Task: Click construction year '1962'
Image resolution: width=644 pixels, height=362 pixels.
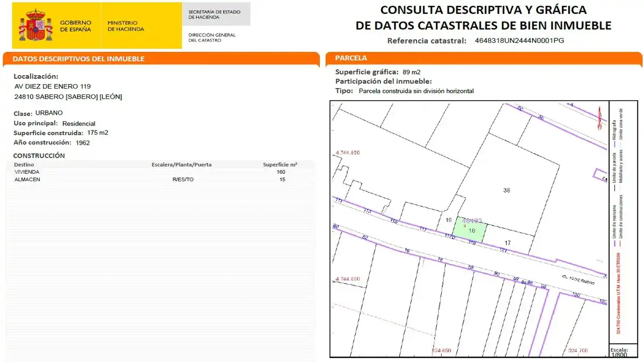Action: [83, 143]
